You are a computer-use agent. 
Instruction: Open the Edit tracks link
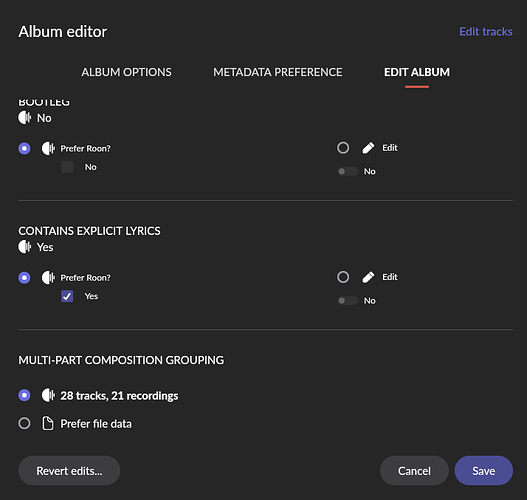pyautogui.click(x=486, y=32)
